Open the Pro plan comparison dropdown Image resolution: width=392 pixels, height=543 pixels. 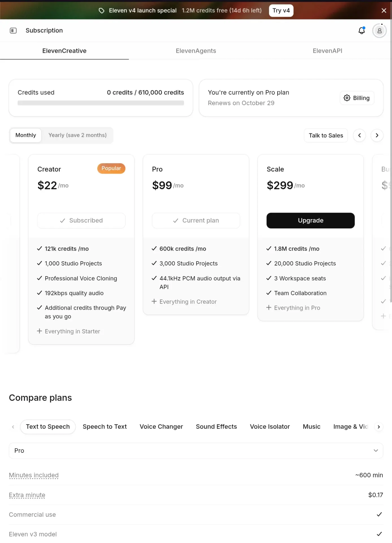click(x=196, y=451)
